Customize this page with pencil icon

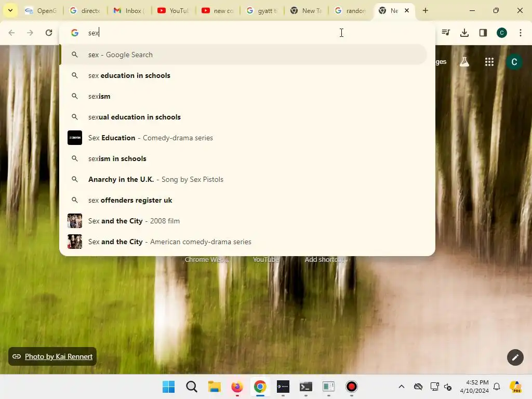pos(515,357)
